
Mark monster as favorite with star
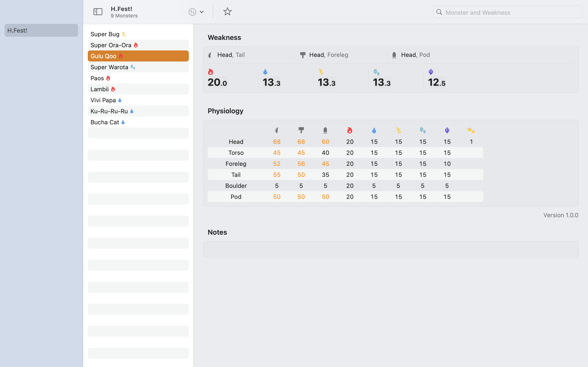pyautogui.click(x=227, y=12)
